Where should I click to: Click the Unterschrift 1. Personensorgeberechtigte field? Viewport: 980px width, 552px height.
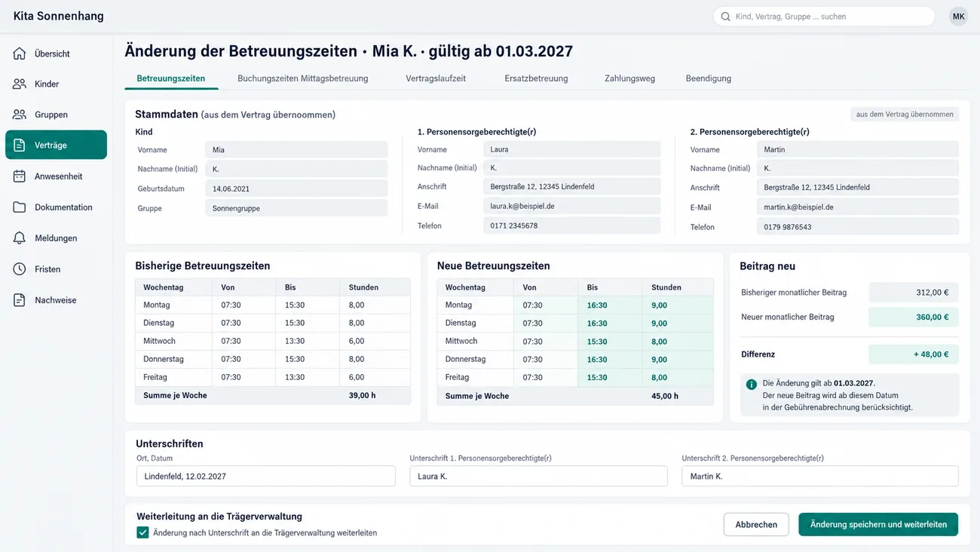[x=538, y=476]
